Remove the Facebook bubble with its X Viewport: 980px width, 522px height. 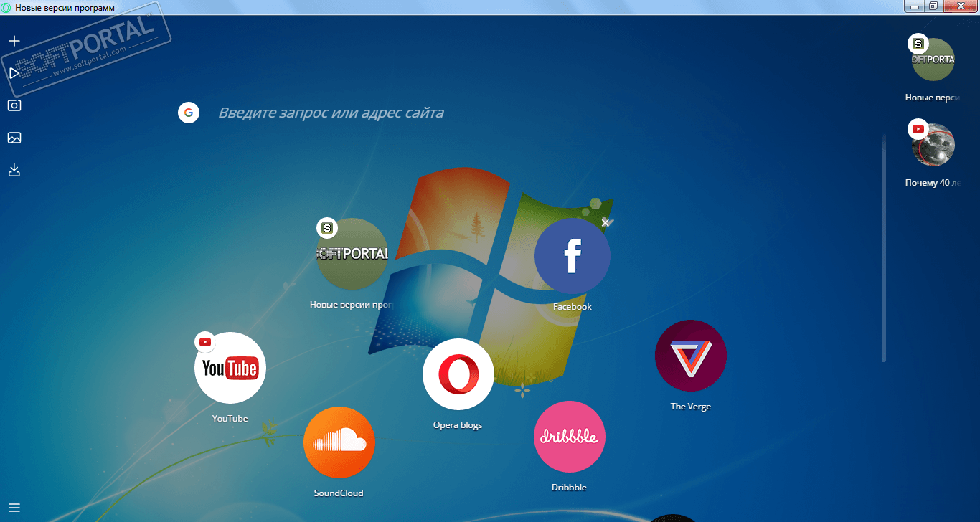606,223
